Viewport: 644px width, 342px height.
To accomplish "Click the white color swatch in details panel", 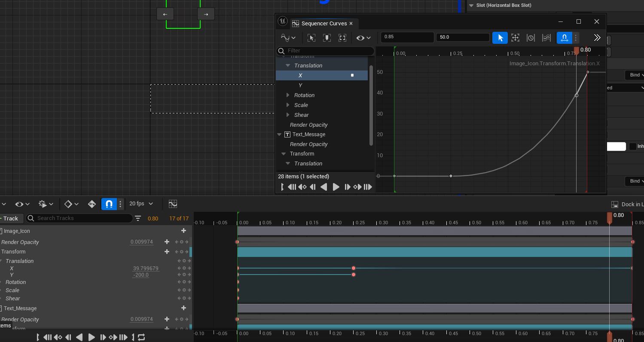I will [x=616, y=147].
